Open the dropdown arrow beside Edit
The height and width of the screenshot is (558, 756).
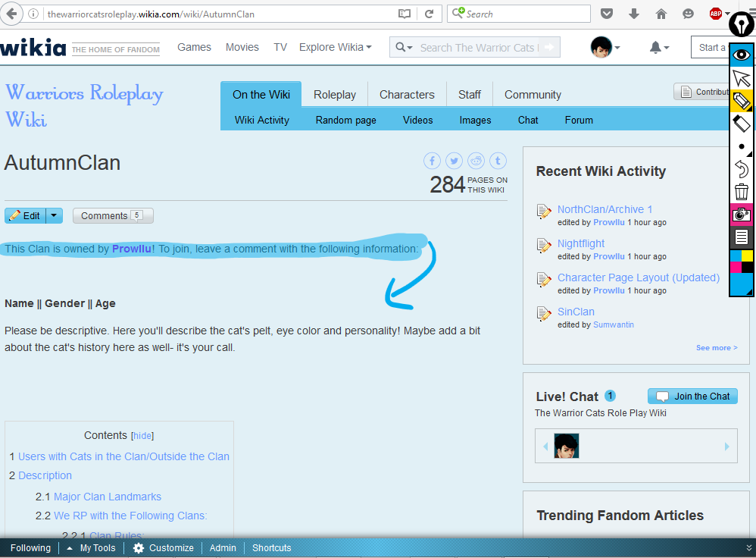[x=54, y=216]
